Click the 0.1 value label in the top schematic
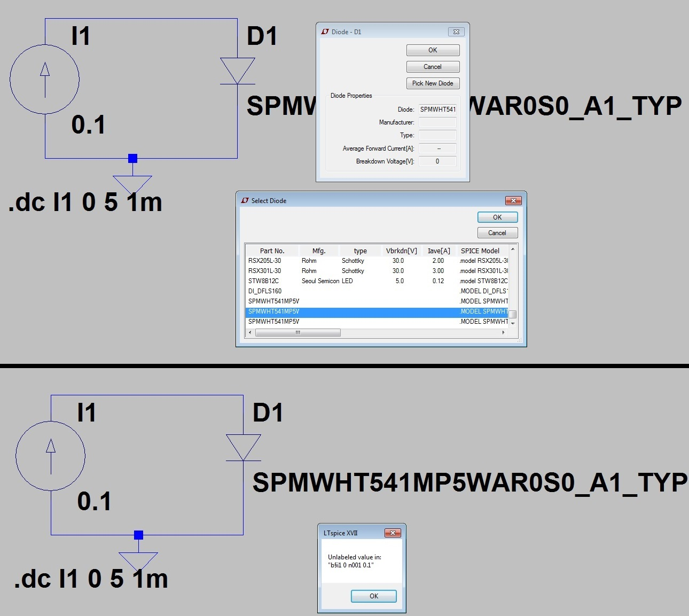 coord(88,124)
